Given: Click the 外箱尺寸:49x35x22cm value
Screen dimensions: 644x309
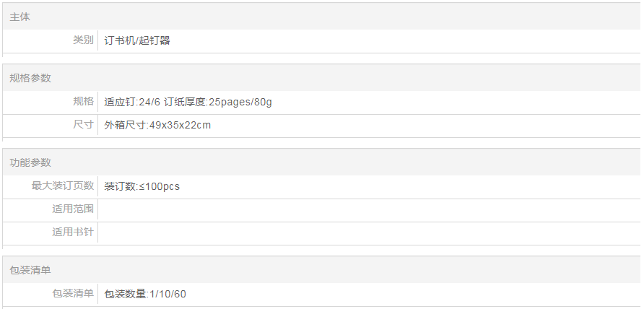Looking at the screenshot, I should point(157,125).
